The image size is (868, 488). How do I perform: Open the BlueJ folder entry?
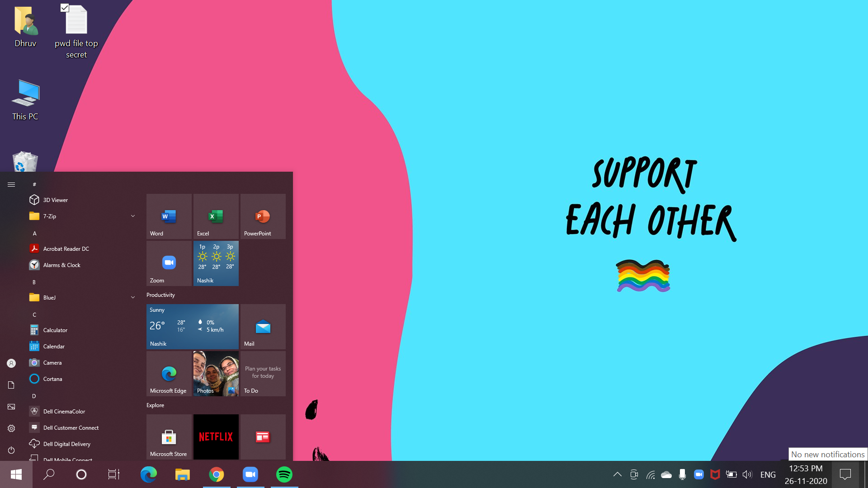(82, 297)
